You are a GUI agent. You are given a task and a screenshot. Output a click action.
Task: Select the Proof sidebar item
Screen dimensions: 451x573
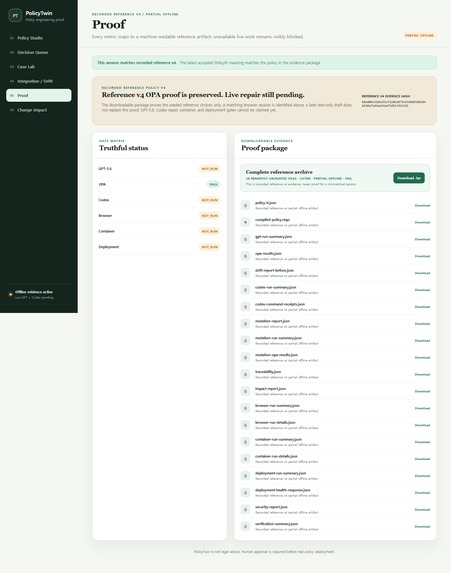click(39, 95)
